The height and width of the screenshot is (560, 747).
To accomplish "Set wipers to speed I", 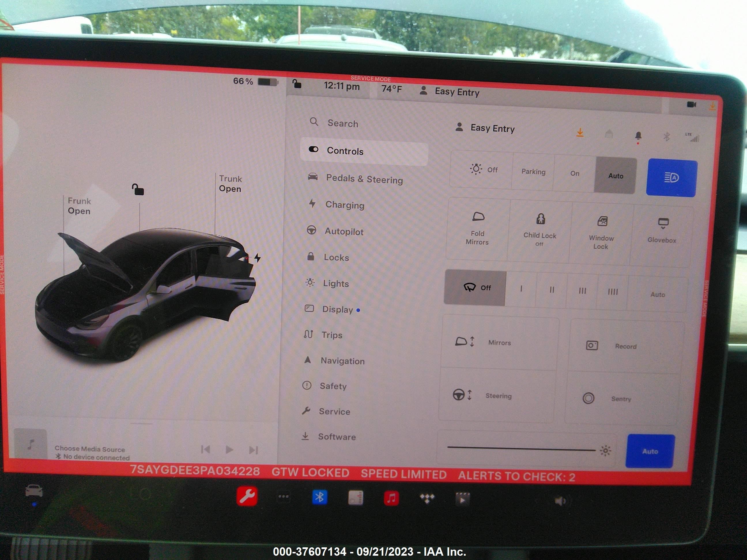I will click(521, 289).
